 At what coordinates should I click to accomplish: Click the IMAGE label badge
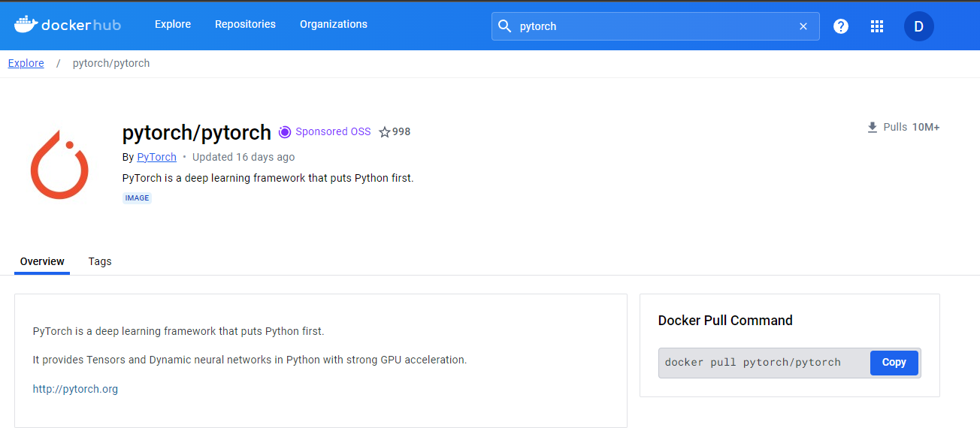137,198
